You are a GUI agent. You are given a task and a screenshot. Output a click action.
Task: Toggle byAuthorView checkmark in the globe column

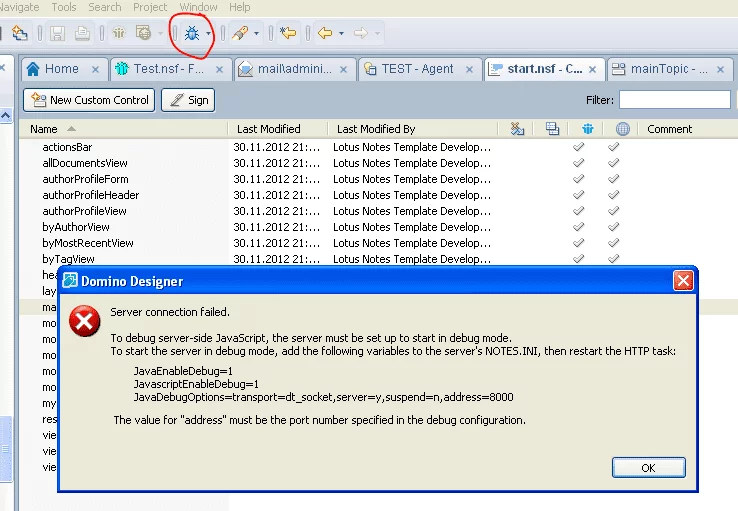pyautogui.click(x=614, y=227)
